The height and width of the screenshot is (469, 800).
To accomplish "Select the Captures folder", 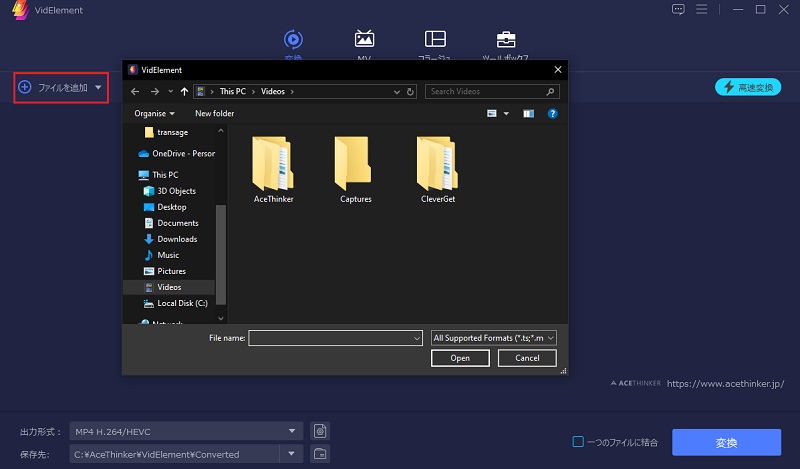I will [x=356, y=170].
